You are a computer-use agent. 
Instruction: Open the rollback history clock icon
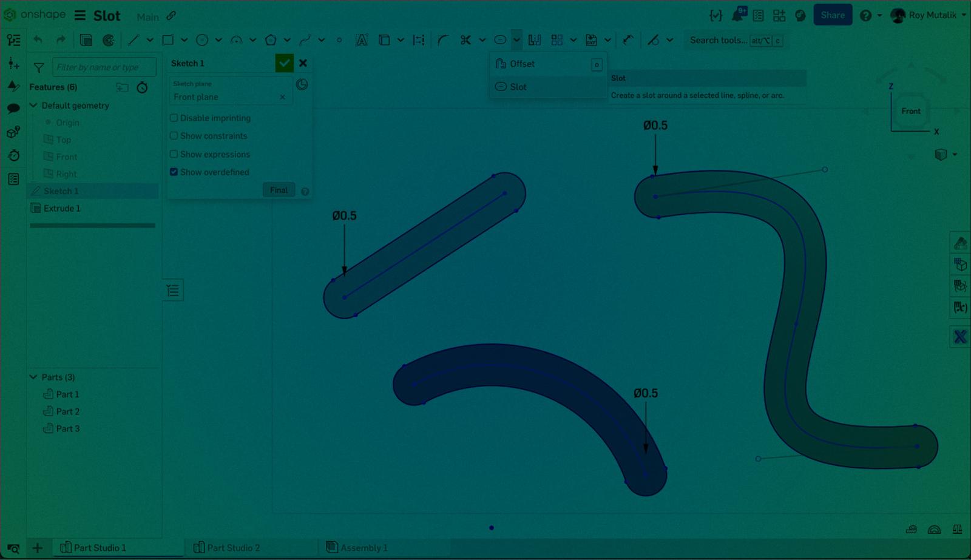(x=142, y=87)
